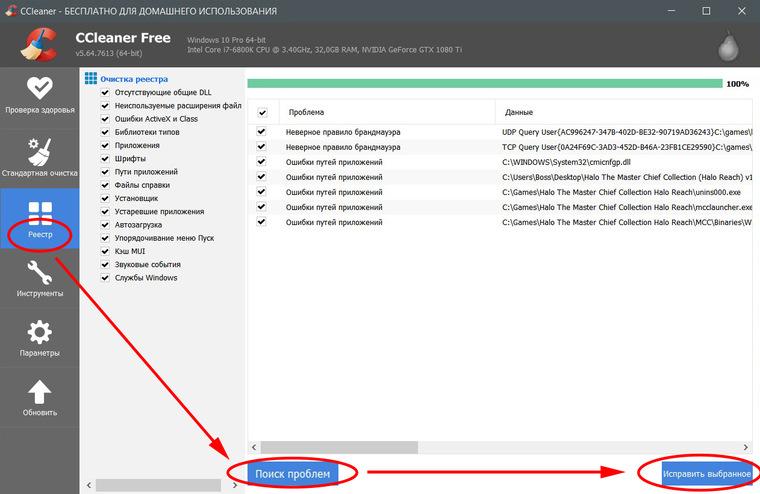Click the pear icon in the header
Viewport: 760px width, 494px height.
[x=728, y=46]
